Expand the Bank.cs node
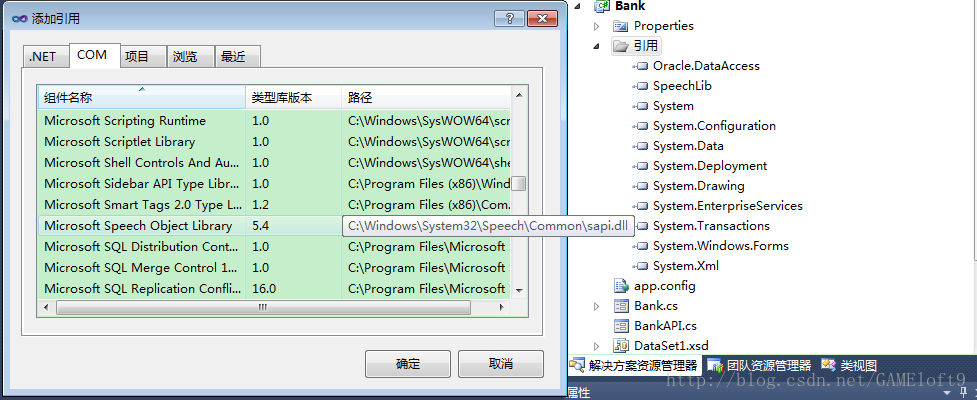This screenshot has height=400, width=977. pyautogui.click(x=596, y=306)
